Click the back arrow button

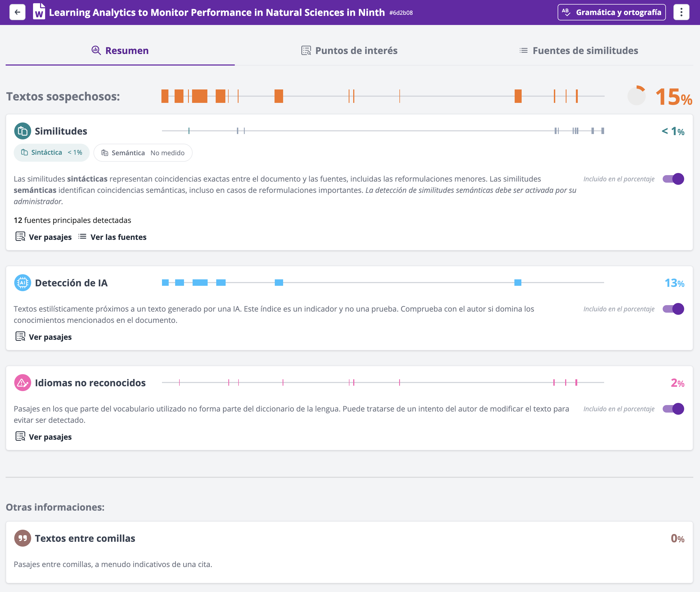(17, 12)
